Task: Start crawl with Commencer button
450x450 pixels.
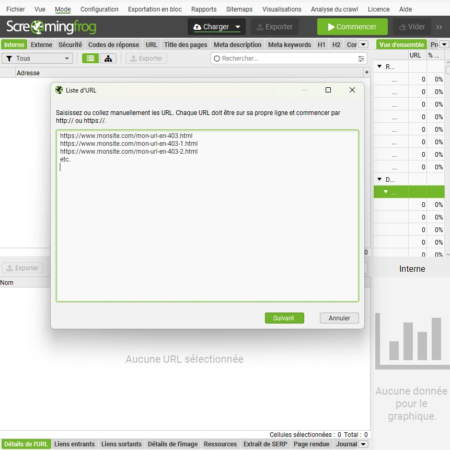Action: pos(352,27)
